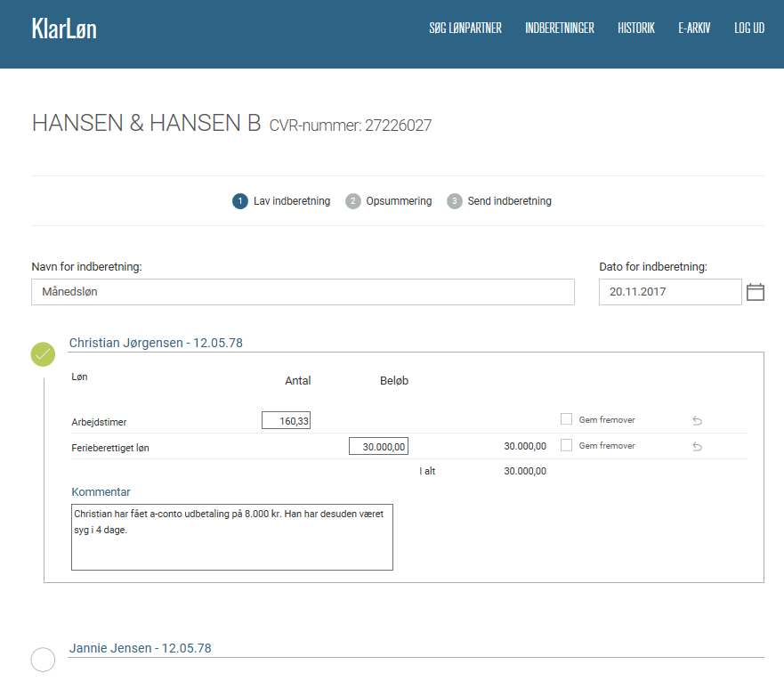This screenshot has height=689, width=784.
Task: Enable Gem fremover for Arbejdstimer
Action: point(566,419)
